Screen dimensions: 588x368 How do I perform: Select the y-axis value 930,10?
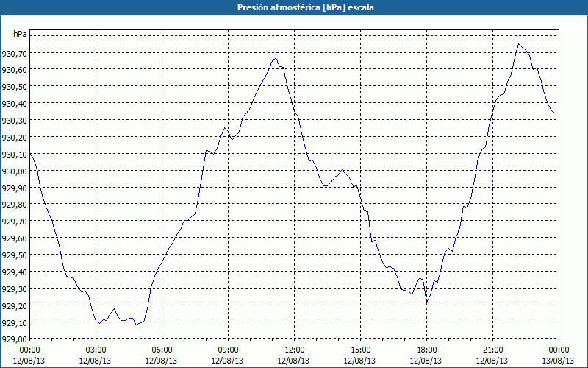pyautogui.click(x=14, y=155)
